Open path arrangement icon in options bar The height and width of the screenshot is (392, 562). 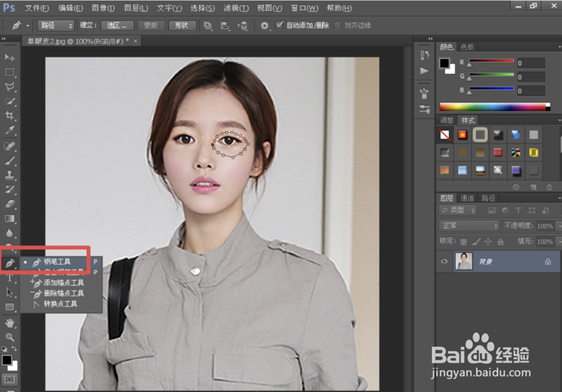[243, 25]
